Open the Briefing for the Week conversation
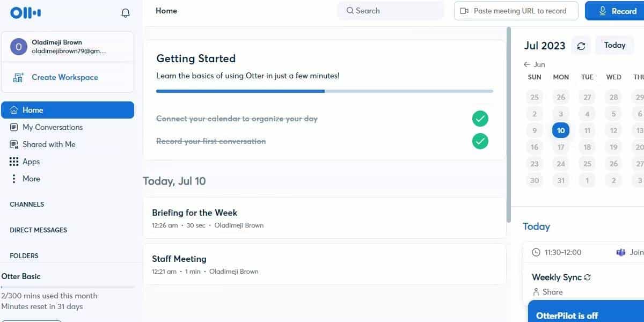Screen dimensions: 644x322 (x=195, y=213)
